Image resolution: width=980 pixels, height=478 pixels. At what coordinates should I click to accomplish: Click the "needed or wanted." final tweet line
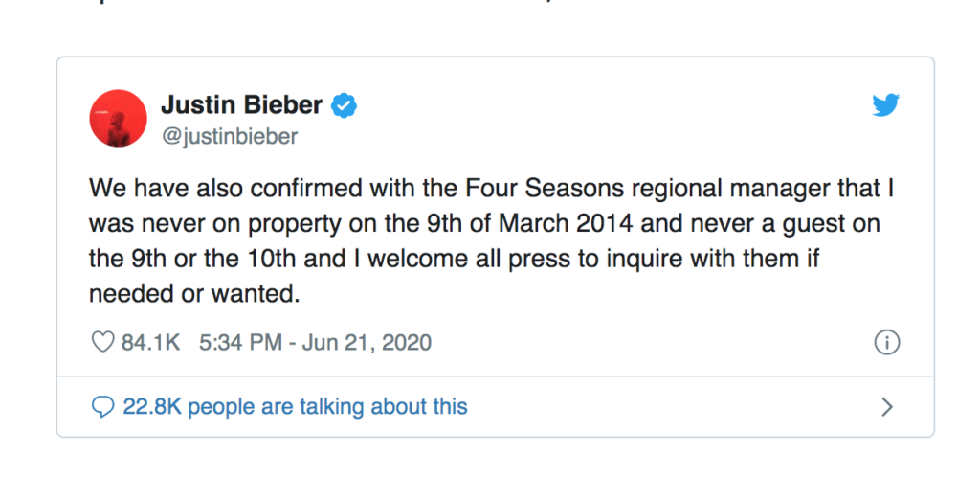[194, 295]
